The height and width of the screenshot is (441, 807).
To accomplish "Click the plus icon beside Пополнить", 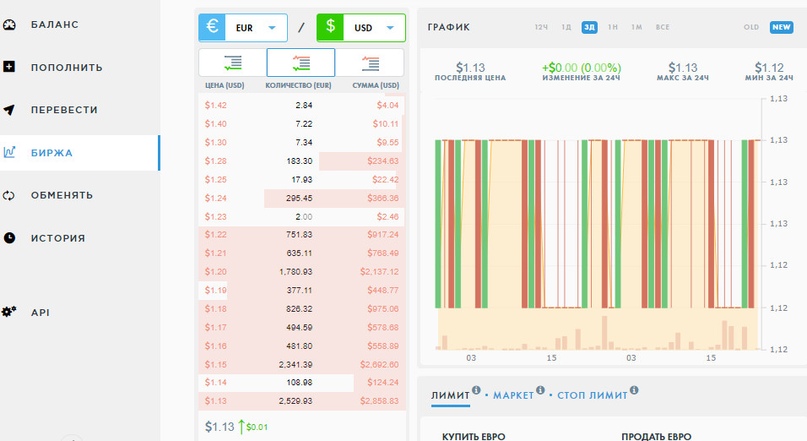I will tap(9, 67).
